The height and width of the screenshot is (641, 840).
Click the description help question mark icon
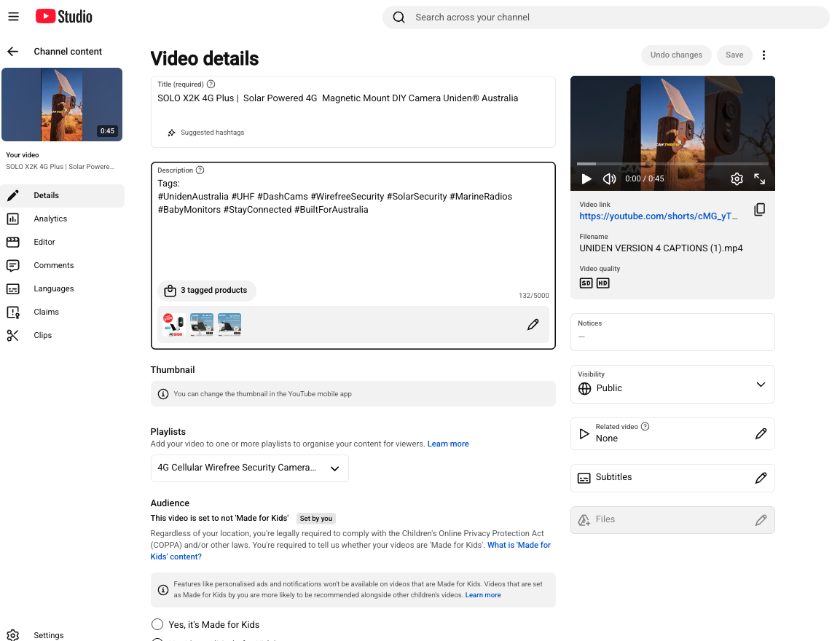pos(200,170)
